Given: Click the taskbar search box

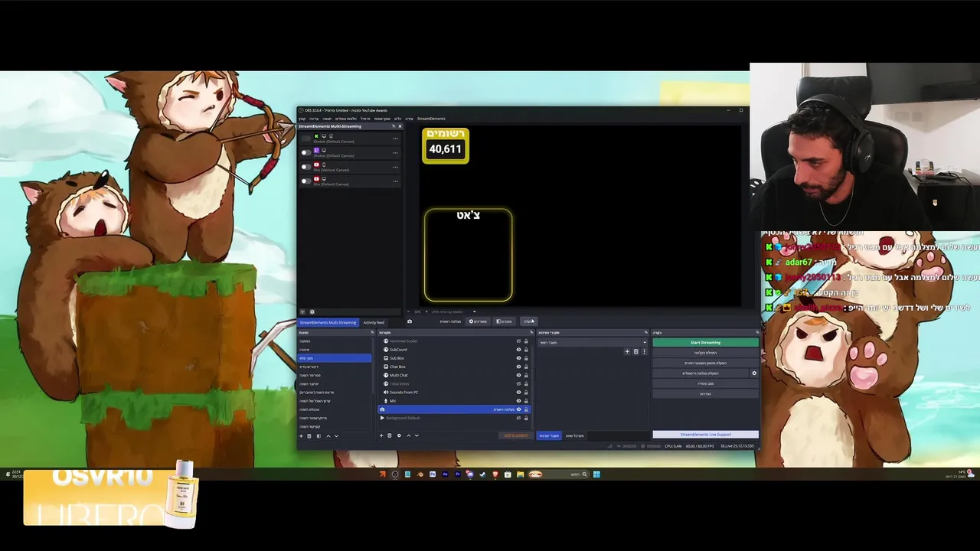Looking at the screenshot, I should point(557,474).
